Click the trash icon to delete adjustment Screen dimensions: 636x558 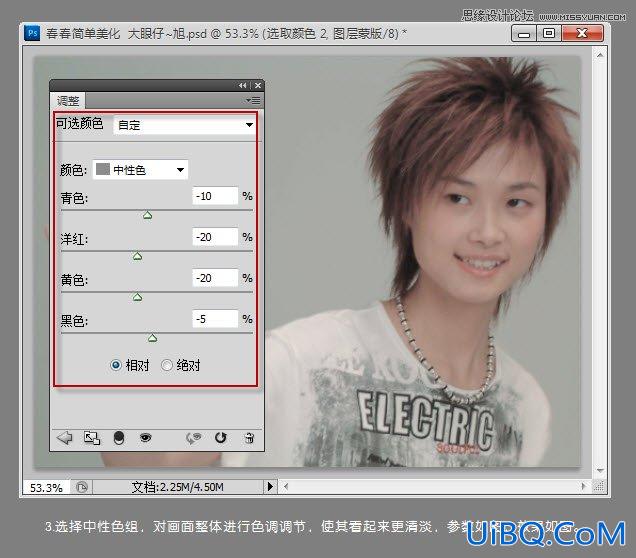(x=249, y=438)
